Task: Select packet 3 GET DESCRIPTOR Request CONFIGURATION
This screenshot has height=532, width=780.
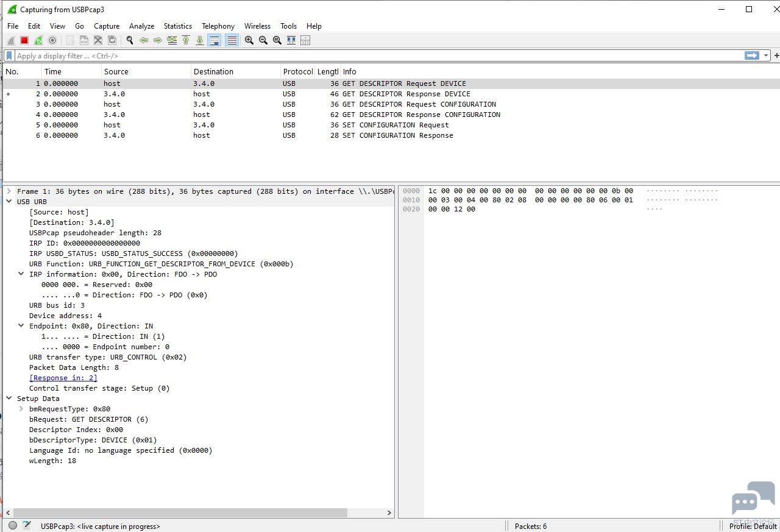Action: (x=391, y=104)
